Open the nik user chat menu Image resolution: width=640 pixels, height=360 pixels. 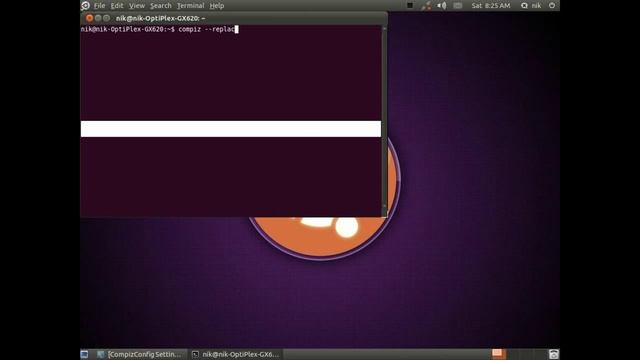pos(531,6)
